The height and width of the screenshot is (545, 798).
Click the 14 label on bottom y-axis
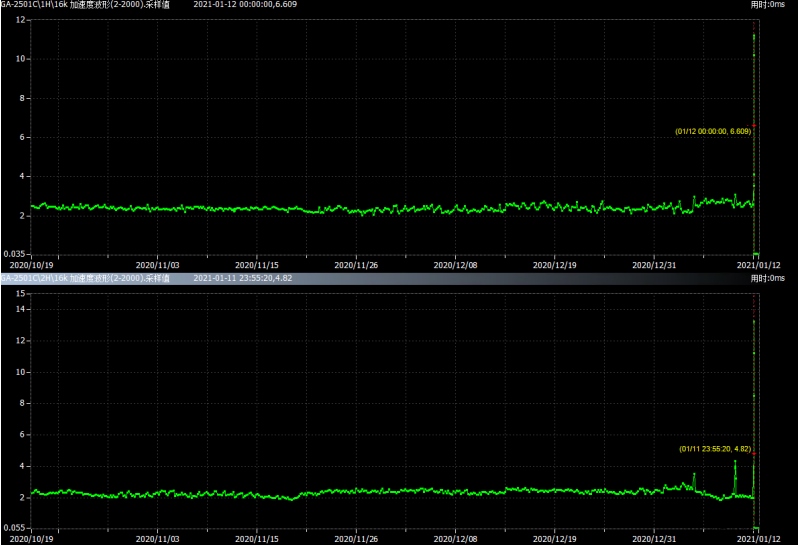(x=20, y=309)
